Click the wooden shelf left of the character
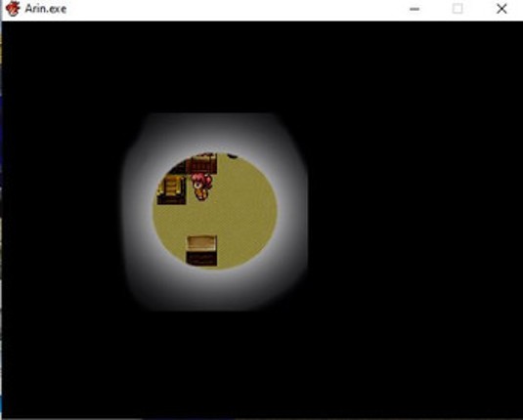 tap(171, 189)
